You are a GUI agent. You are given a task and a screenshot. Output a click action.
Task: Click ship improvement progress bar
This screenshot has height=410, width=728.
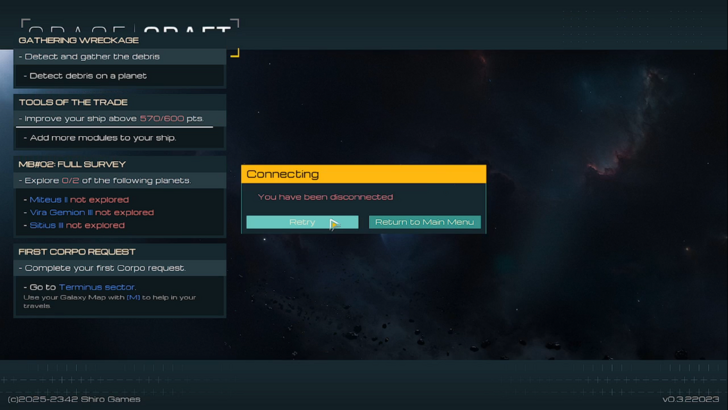click(114, 127)
